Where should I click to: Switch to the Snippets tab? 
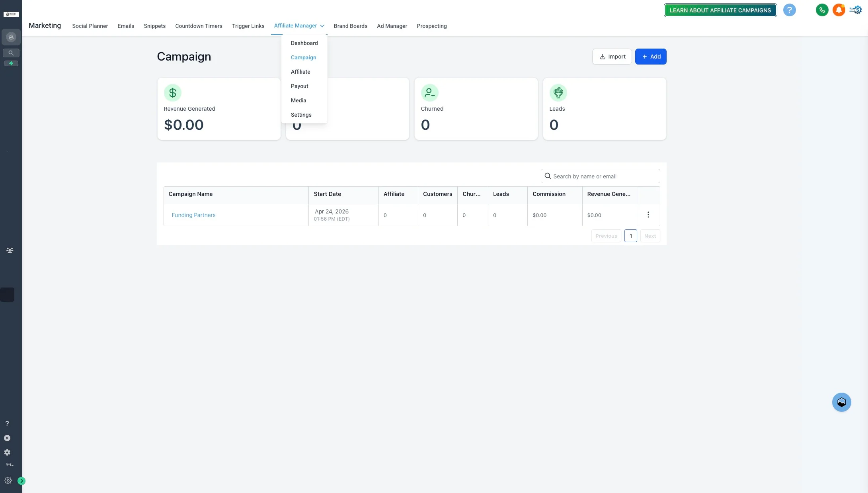pos(154,26)
